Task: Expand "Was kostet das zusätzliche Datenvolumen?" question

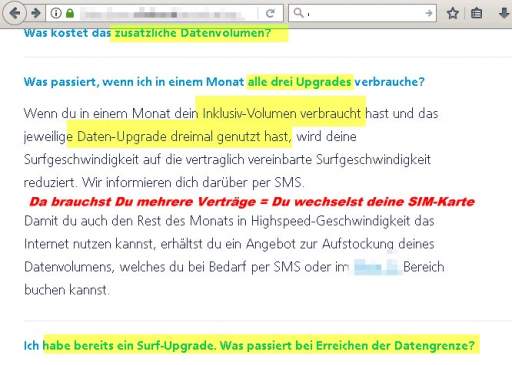Action: [x=147, y=33]
